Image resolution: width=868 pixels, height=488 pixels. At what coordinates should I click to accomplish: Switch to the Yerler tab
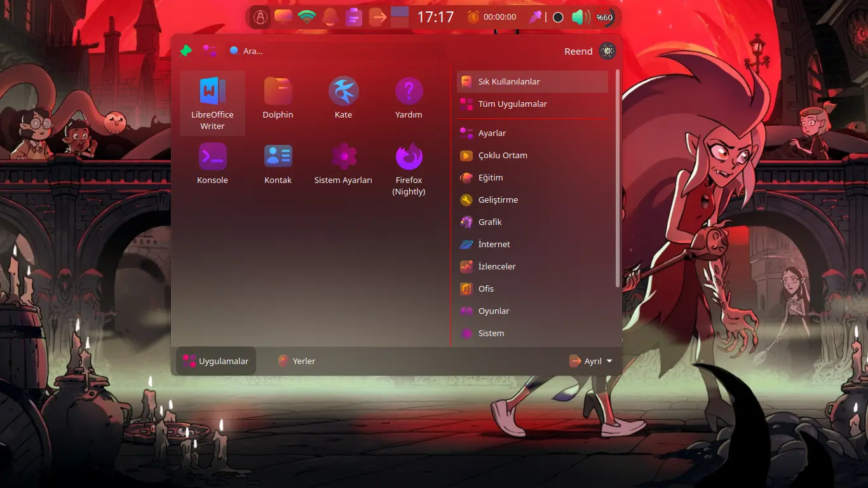click(x=297, y=361)
